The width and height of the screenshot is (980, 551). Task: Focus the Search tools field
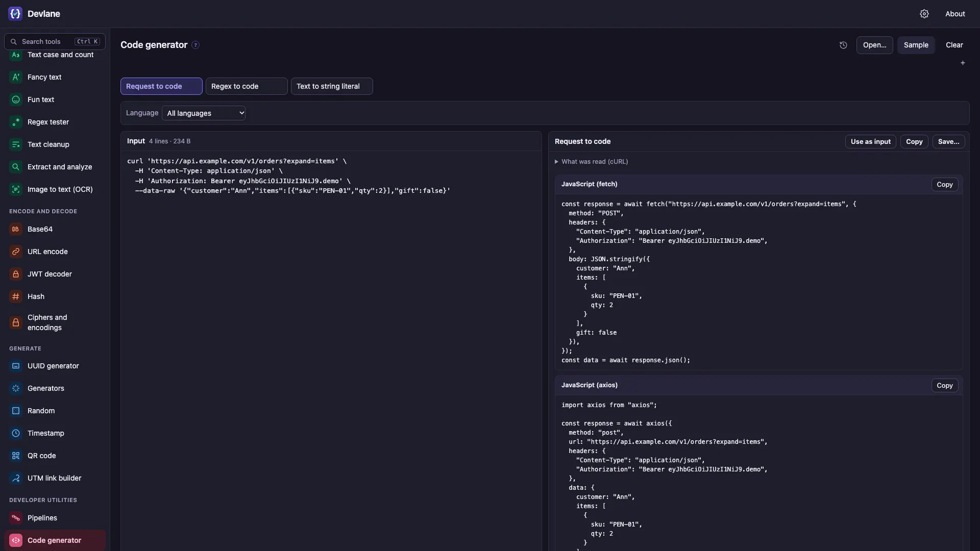55,41
